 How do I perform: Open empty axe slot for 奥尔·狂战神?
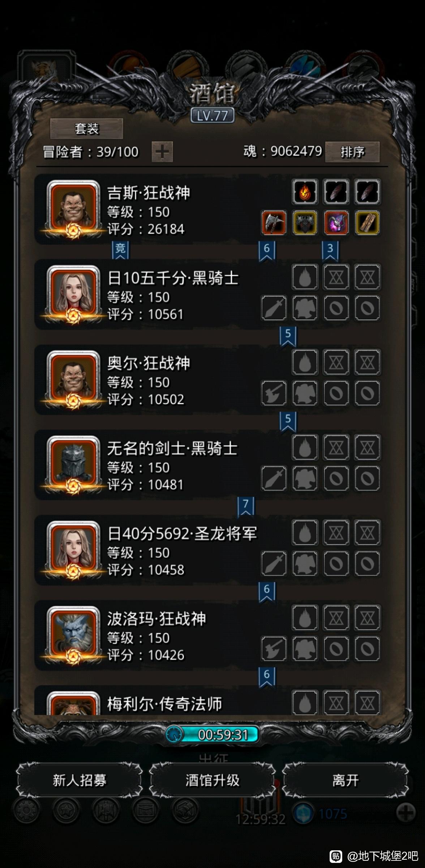tap(274, 393)
